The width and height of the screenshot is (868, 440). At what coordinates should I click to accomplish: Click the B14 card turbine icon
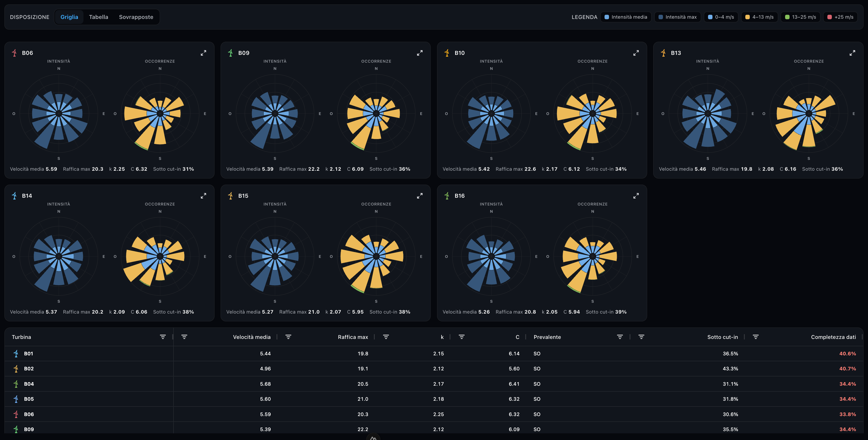coord(14,196)
